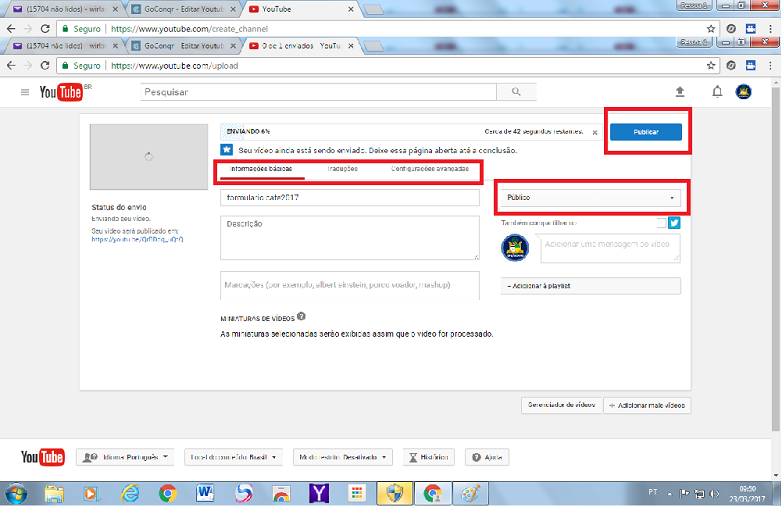Click the Enviando 6% upload progress bar
Viewport: 781px width, 507px height.
(x=409, y=132)
